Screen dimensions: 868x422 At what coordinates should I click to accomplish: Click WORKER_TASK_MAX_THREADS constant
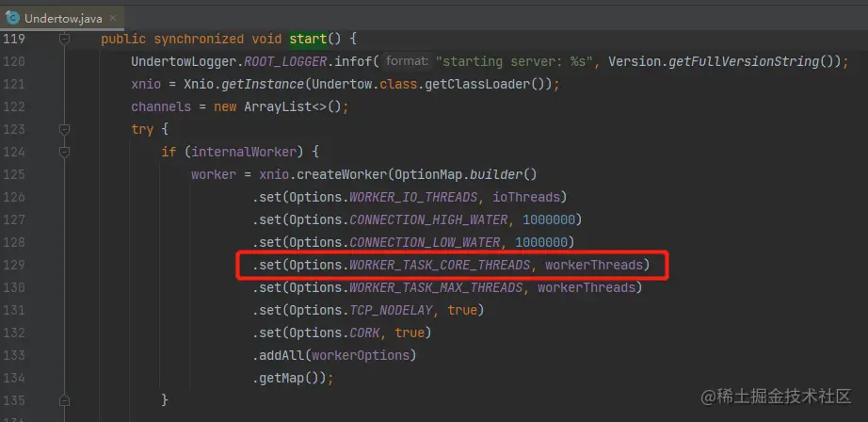(436, 288)
